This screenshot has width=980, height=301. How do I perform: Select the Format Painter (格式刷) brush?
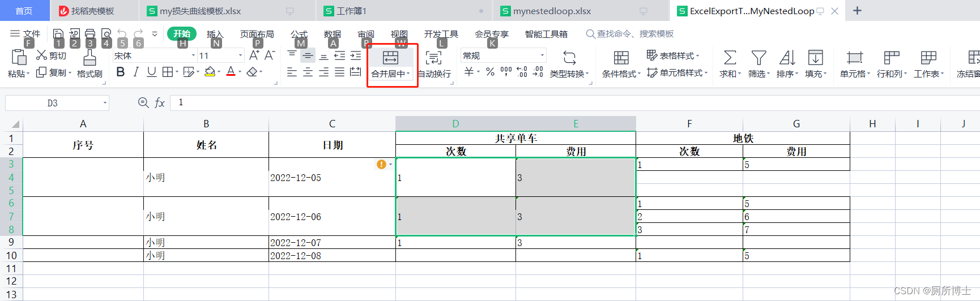(90, 63)
